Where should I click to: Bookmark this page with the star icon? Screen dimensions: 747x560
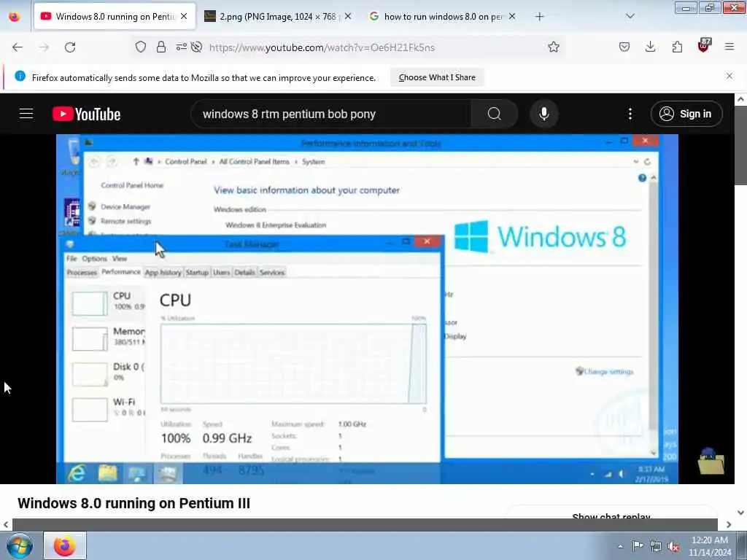click(x=553, y=47)
